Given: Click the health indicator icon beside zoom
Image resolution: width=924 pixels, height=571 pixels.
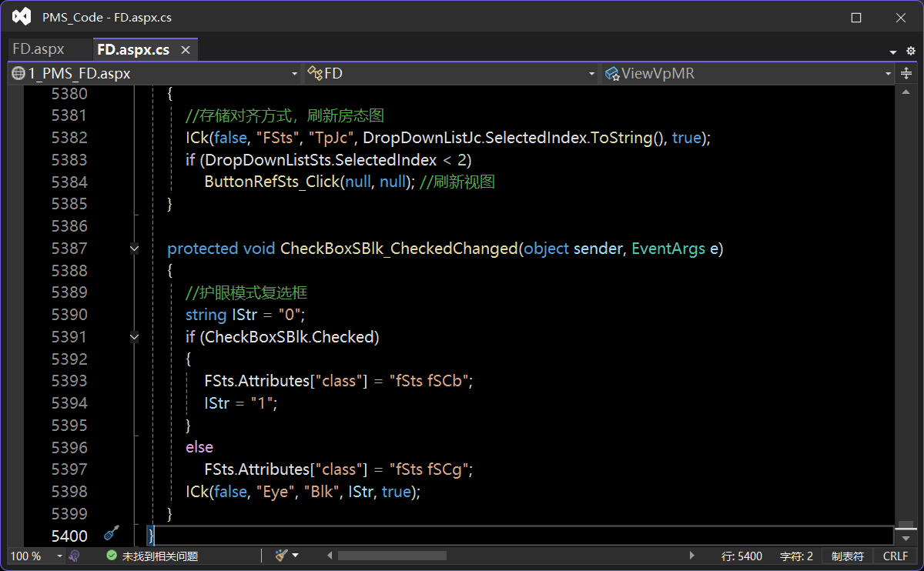Looking at the screenshot, I should pos(75,556).
